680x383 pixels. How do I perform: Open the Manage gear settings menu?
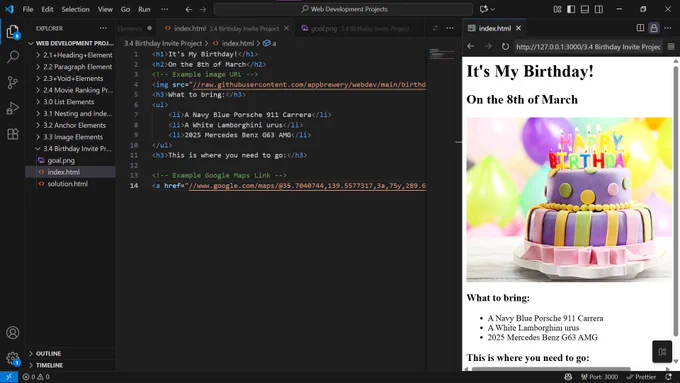pos(13,358)
